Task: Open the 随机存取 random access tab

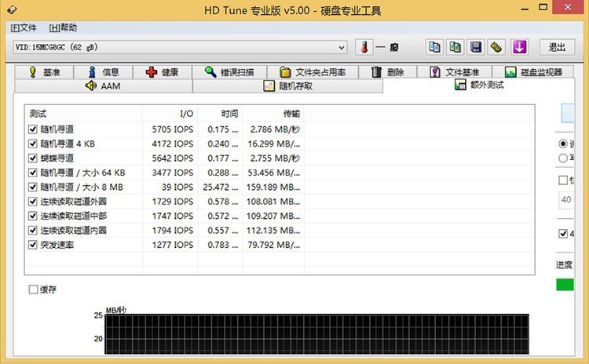Action: (287, 86)
